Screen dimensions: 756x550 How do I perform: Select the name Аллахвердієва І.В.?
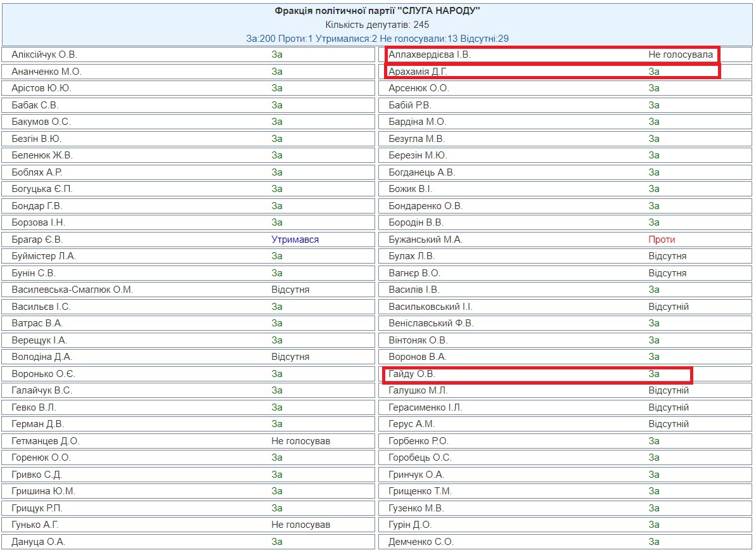(x=429, y=55)
